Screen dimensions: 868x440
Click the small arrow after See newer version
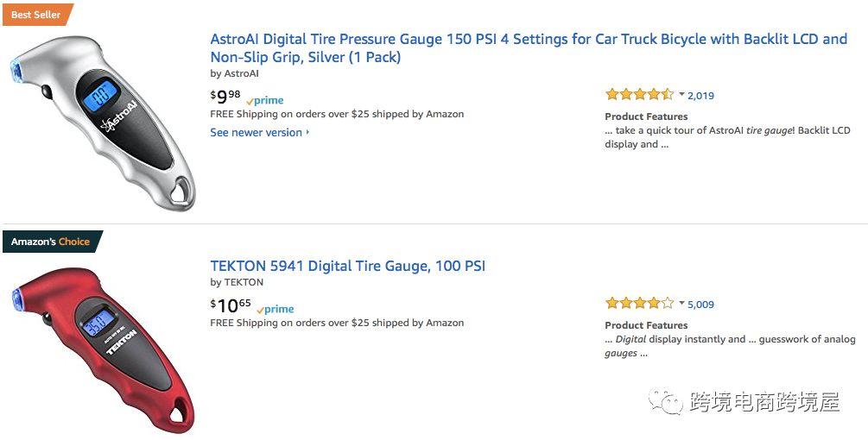tap(307, 133)
